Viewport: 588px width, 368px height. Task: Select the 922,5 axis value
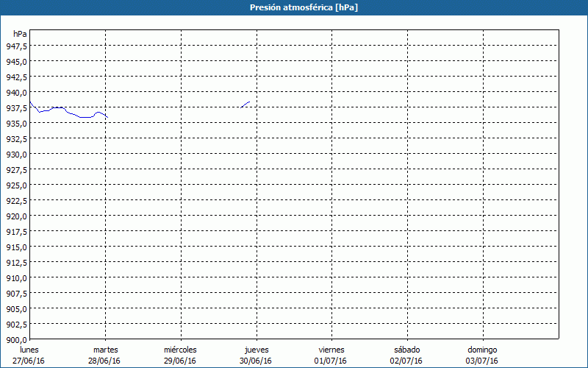(16, 200)
